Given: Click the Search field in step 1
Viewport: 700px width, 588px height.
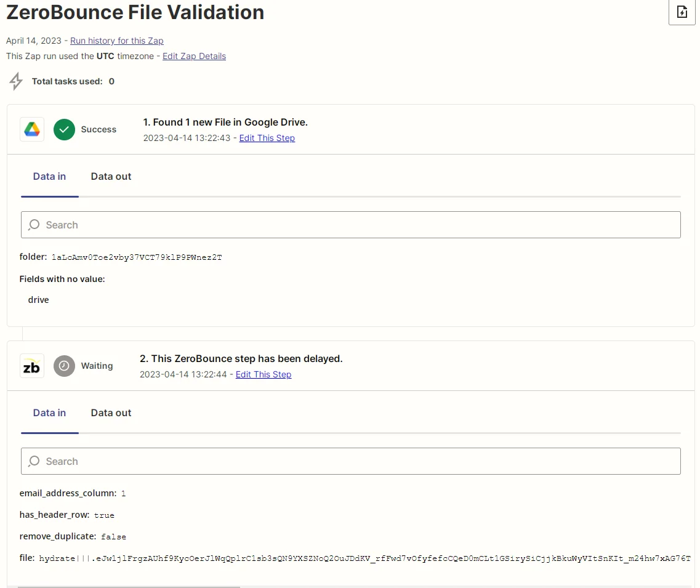Looking at the screenshot, I should tap(351, 225).
